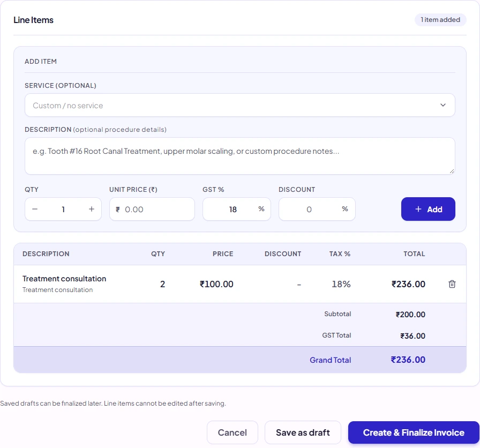Click the Line Items heading

33,20
